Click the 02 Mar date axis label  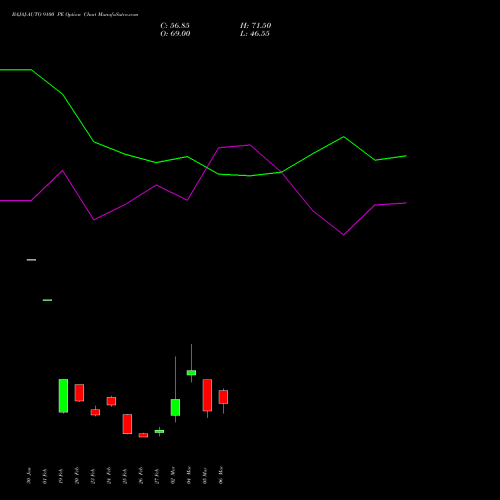tap(173, 476)
